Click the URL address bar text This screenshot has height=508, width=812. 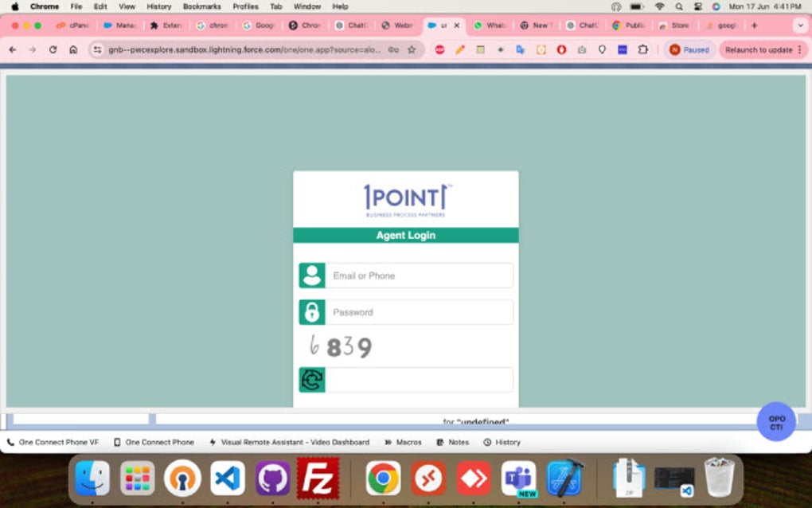click(244, 49)
